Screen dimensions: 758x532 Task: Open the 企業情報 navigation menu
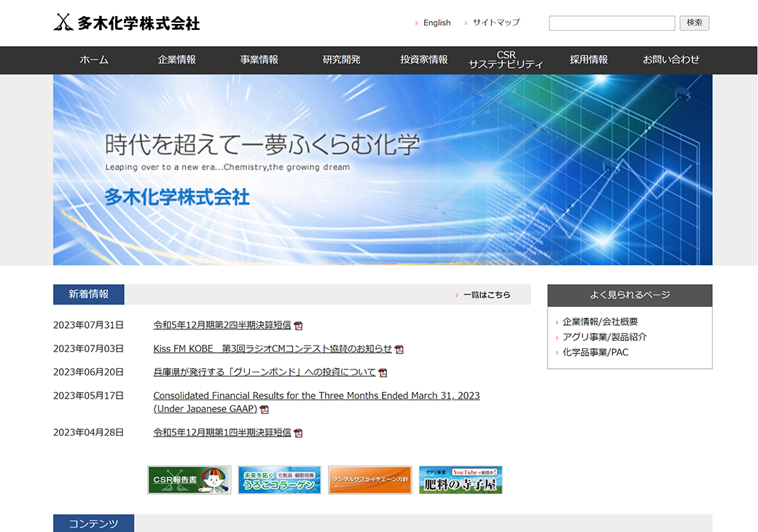point(176,60)
